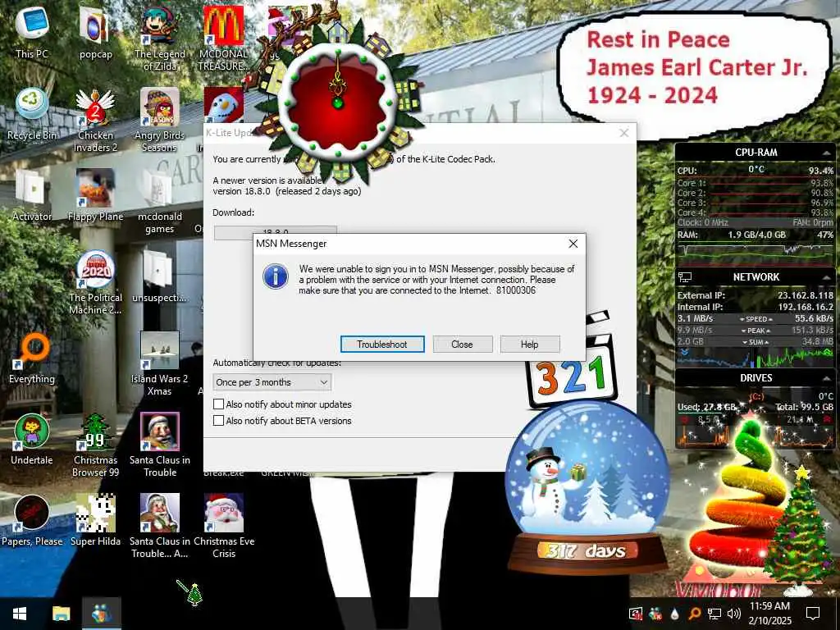The height and width of the screenshot is (630, 840).
Task: Collapse the CPU-RAM gadget panel
Action: (826, 153)
